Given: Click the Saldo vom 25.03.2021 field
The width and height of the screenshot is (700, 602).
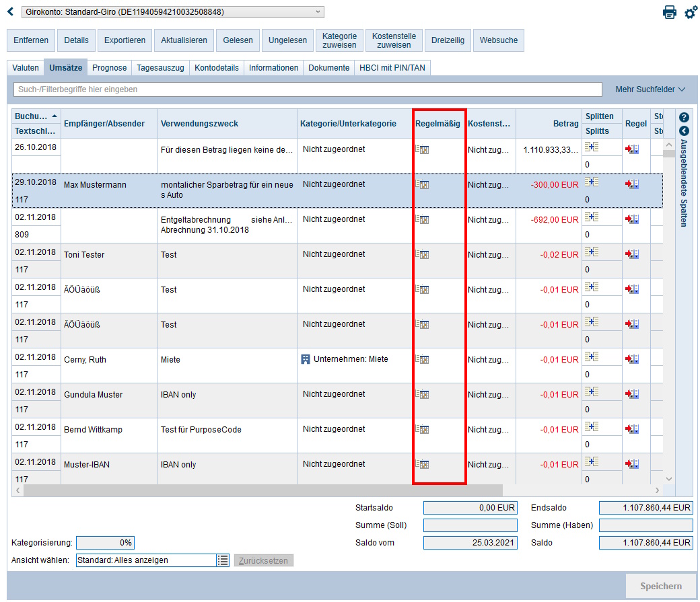Looking at the screenshot, I should tap(470, 543).
